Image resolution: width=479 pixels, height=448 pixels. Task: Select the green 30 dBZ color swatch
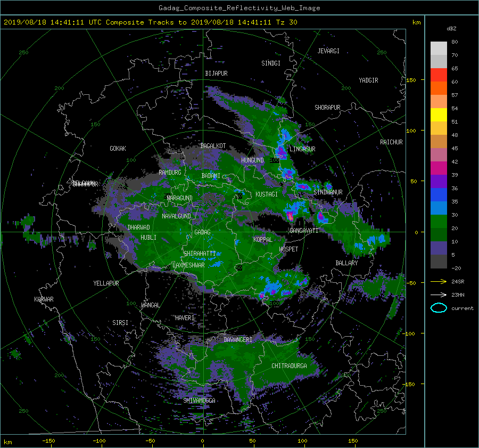pyautogui.click(x=439, y=221)
